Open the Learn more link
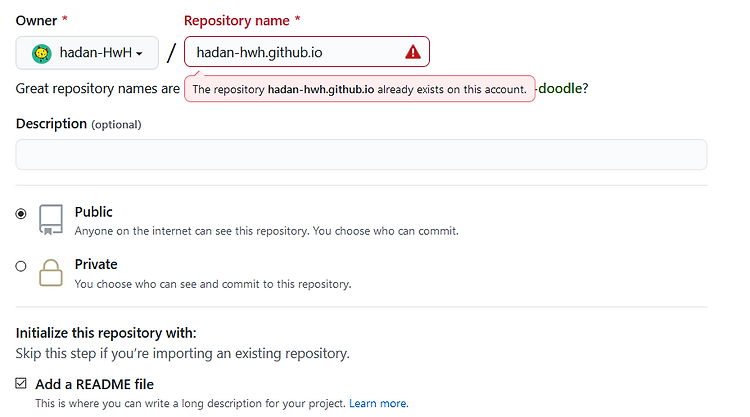 (378, 403)
